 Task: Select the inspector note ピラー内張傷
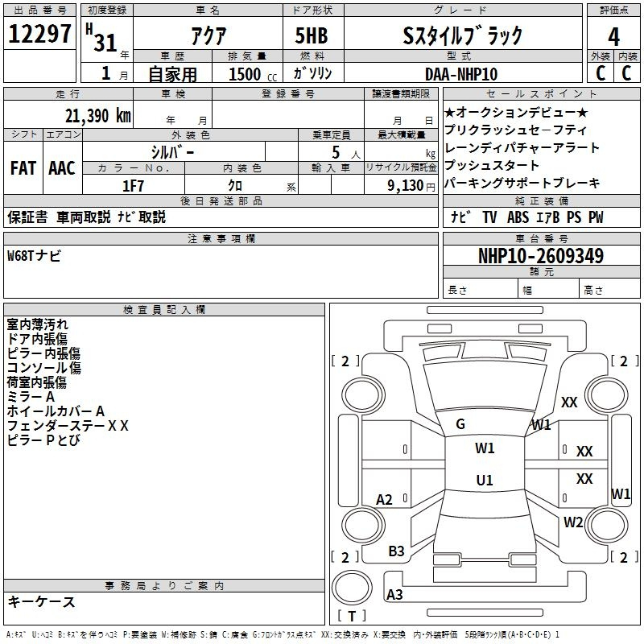(43, 353)
